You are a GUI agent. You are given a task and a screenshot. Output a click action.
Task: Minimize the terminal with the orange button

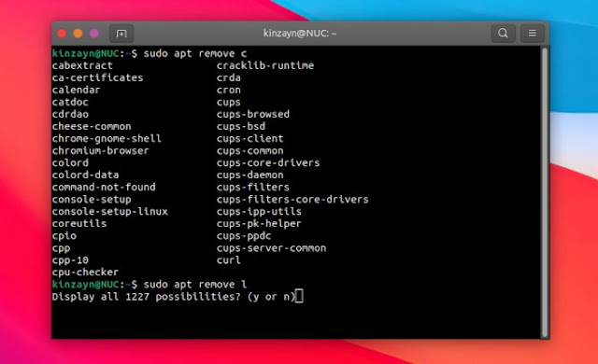(x=78, y=34)
